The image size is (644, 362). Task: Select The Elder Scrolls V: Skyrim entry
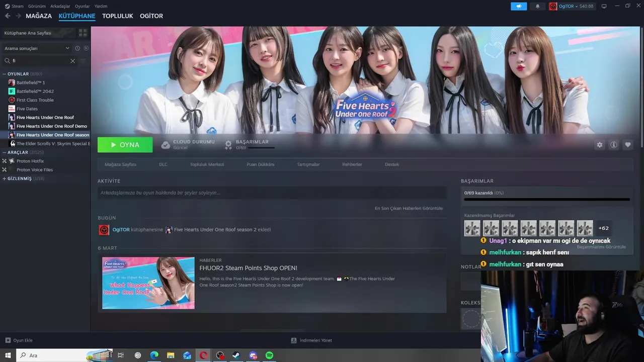coord(53,144)
